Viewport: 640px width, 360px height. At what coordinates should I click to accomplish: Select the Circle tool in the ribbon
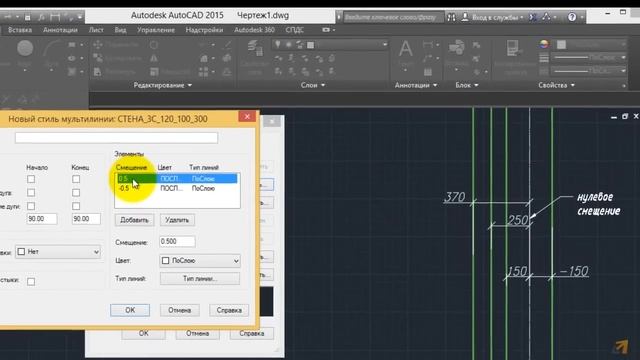[x=25, y=48]
